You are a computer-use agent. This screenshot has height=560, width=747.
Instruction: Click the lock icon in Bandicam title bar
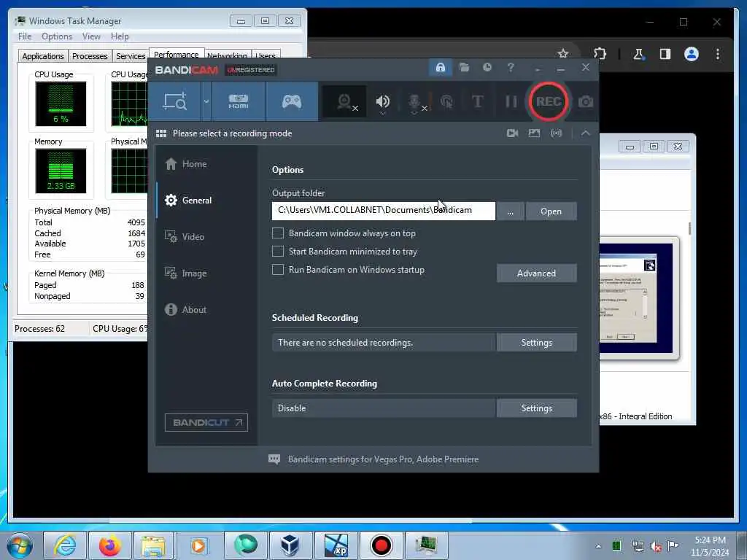coord(440,68)
